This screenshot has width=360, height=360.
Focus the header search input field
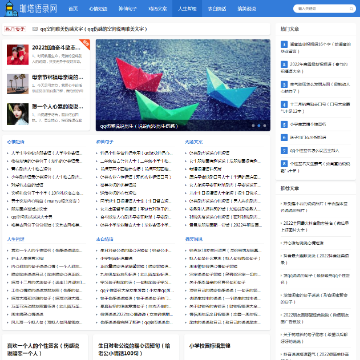pos(321,9)
